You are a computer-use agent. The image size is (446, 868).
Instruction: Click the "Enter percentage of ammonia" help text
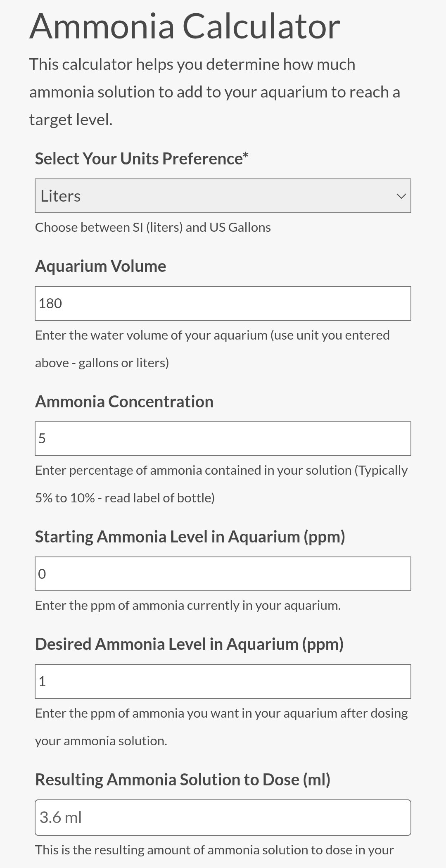tap(221, 471)
